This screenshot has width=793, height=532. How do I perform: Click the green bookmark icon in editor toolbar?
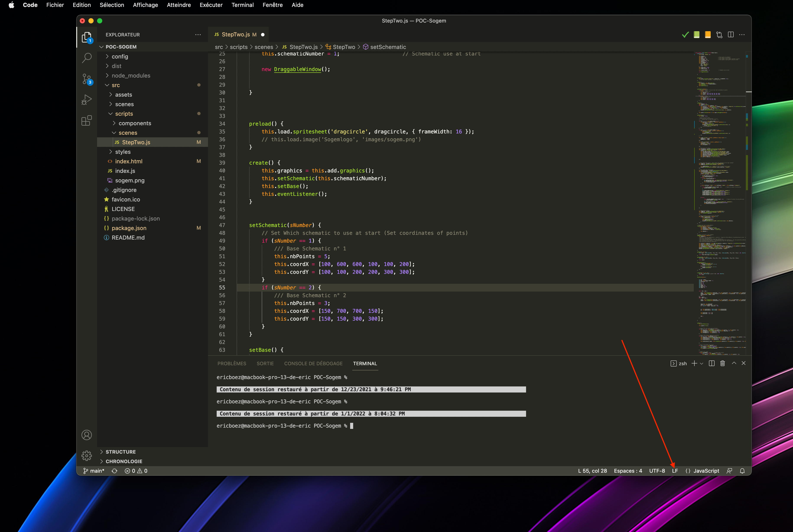point(697,35)
